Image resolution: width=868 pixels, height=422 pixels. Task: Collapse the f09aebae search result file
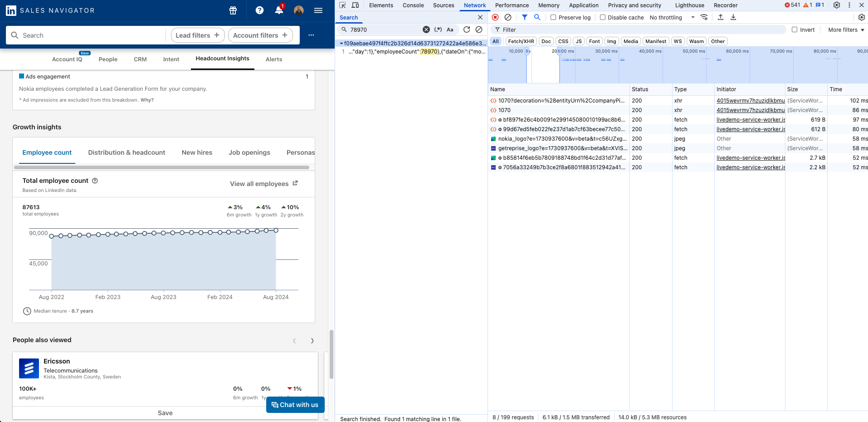point(341,44)
